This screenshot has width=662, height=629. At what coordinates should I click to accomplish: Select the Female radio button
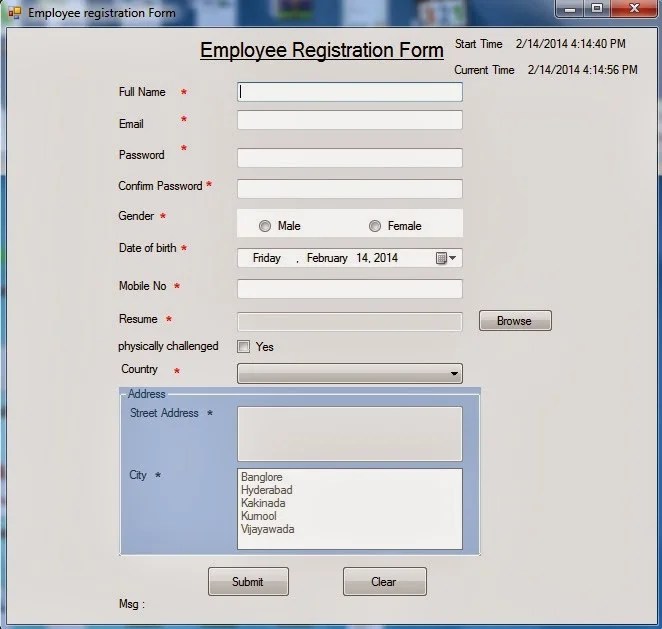coord(374,226)
